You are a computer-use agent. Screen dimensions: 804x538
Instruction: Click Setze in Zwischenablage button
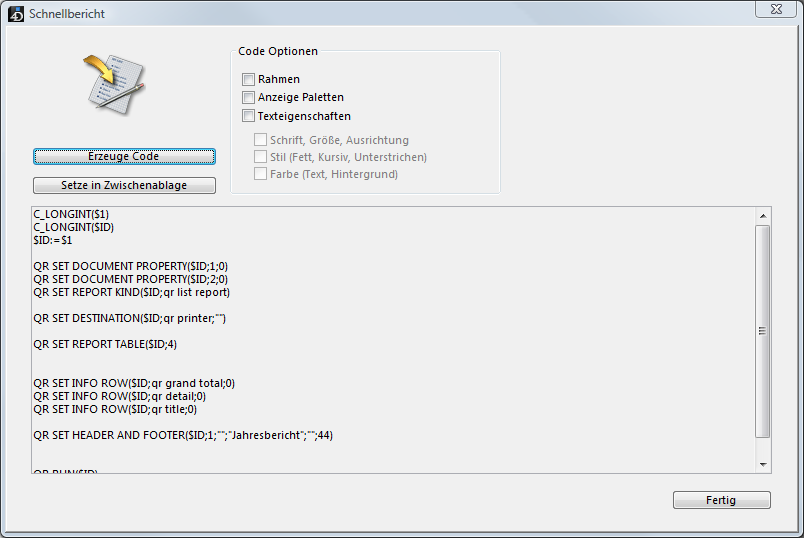[x=124, y=185]
